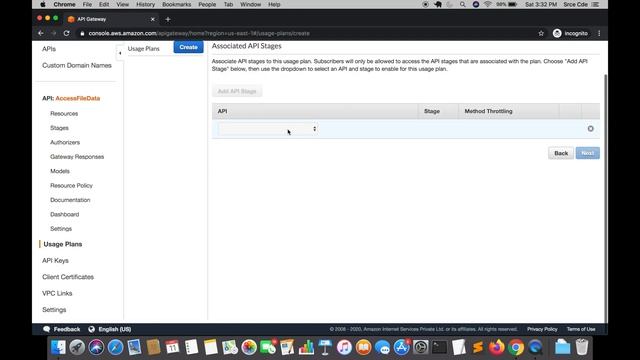Open VPC Links in the sidebar
The image size is (640, 360).
57,293
